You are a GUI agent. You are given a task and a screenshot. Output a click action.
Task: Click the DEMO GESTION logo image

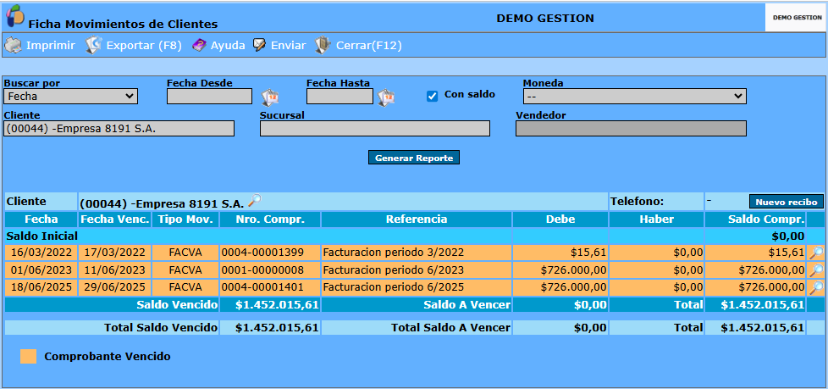[796, 17]
